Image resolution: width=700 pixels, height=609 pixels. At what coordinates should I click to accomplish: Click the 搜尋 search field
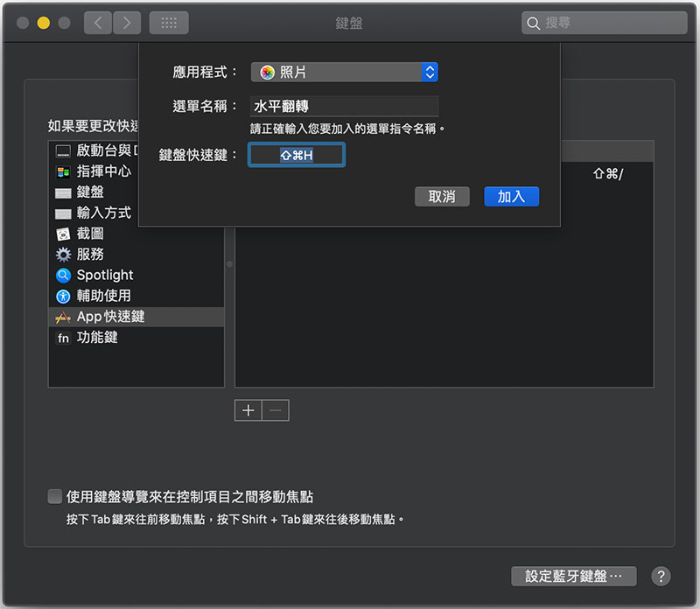coord(605,23)
